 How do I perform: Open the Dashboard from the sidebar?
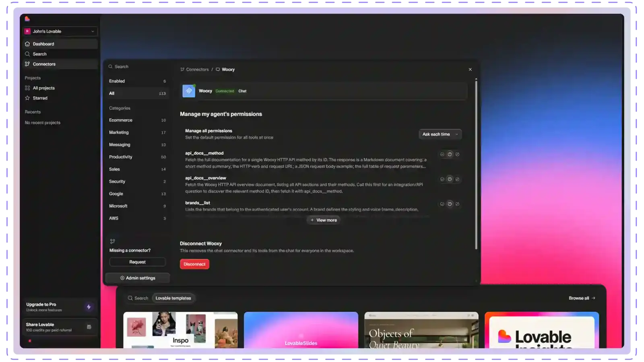60,44
